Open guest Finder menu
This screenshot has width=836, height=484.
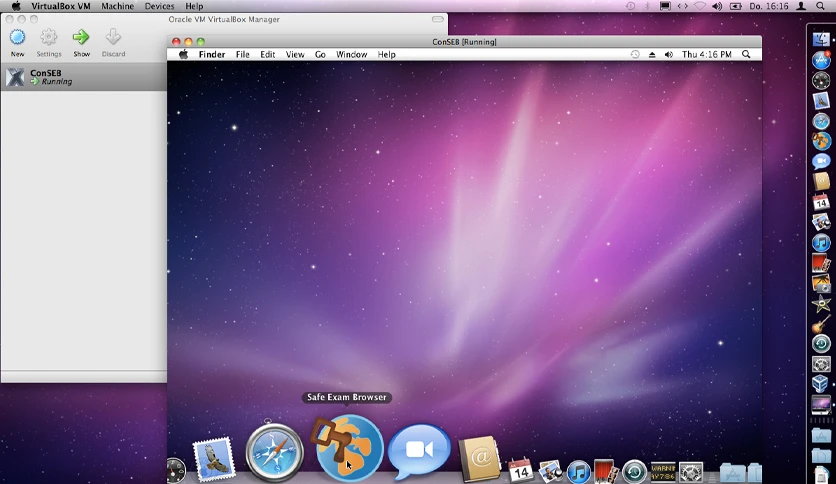coord(212,54)
